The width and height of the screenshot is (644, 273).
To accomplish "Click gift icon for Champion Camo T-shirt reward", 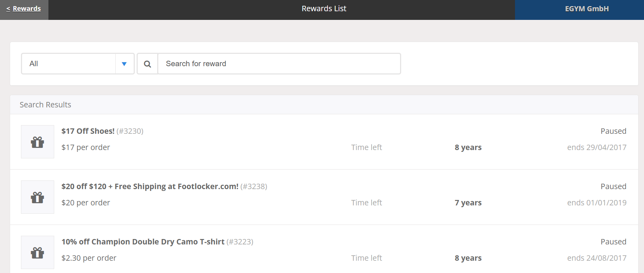I will click(38, 253).
